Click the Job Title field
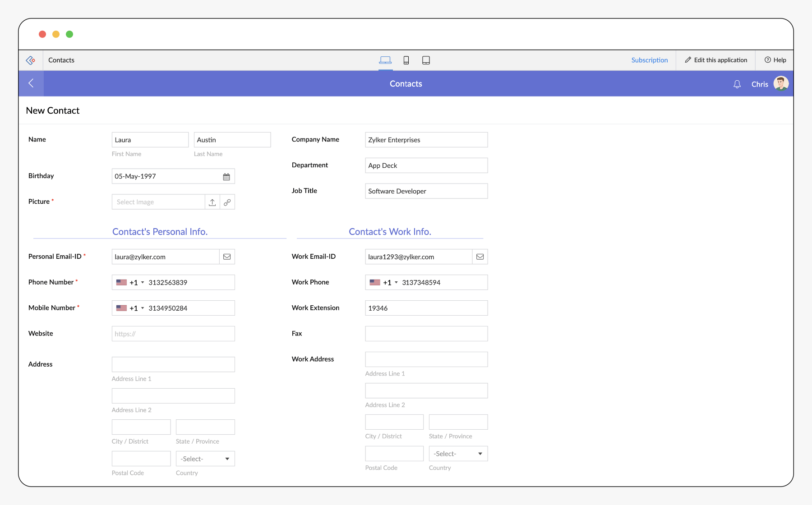 [426, 191]
